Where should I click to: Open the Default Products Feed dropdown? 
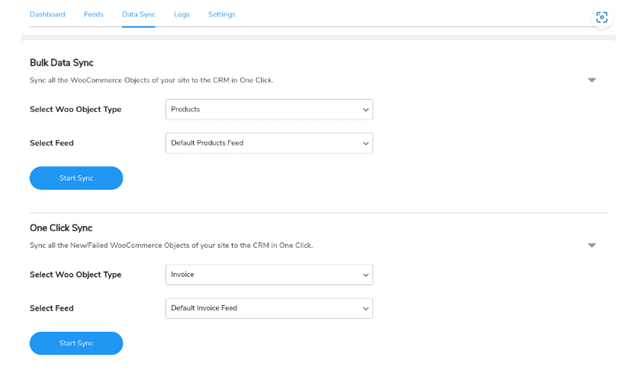coord(269,143)
